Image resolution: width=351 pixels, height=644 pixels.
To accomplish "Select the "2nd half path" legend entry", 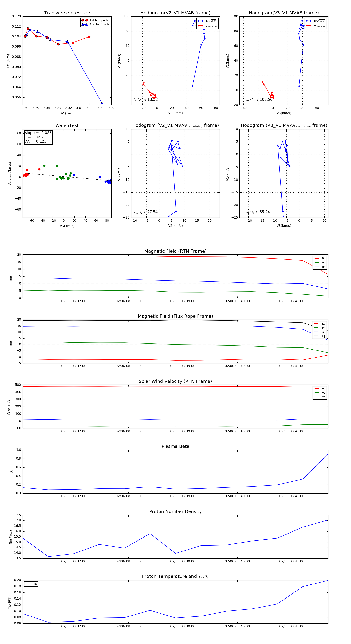I will click(95, 25).
